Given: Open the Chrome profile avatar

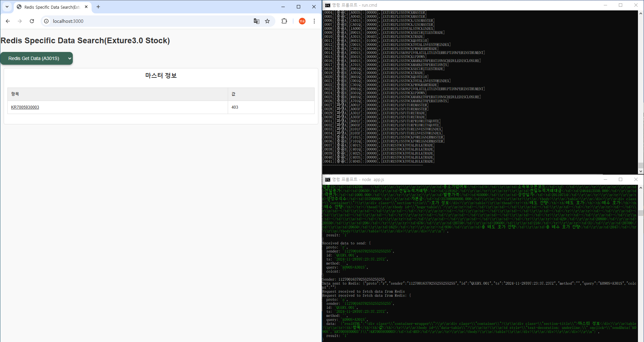Looking at the screenshot, I should click(x=302, y=21).
